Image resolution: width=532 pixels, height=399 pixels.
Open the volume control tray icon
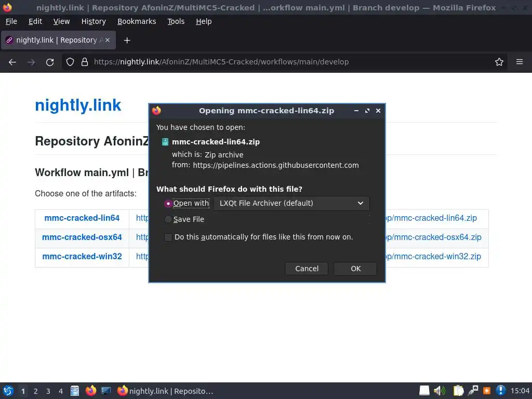(440, 391)
